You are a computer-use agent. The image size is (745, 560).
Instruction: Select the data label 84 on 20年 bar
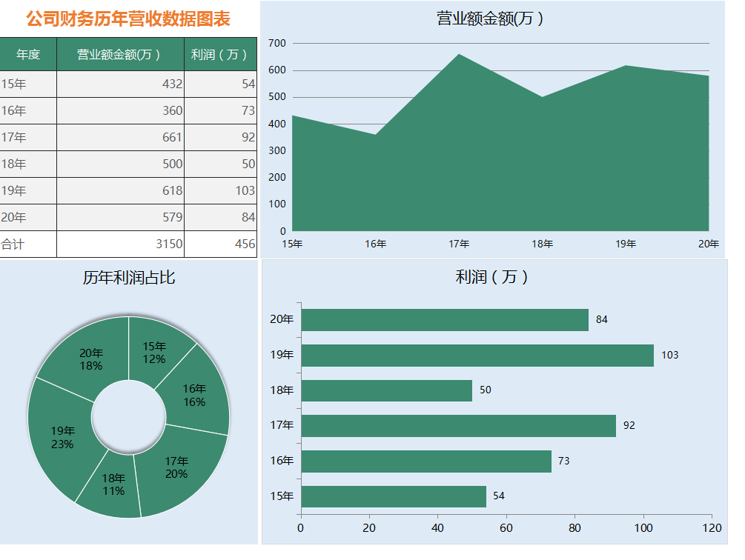coord(603,319)
